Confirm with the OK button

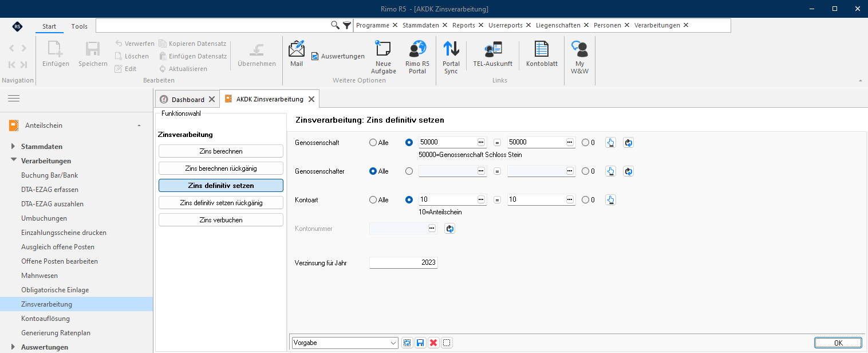tap(838, 343)
